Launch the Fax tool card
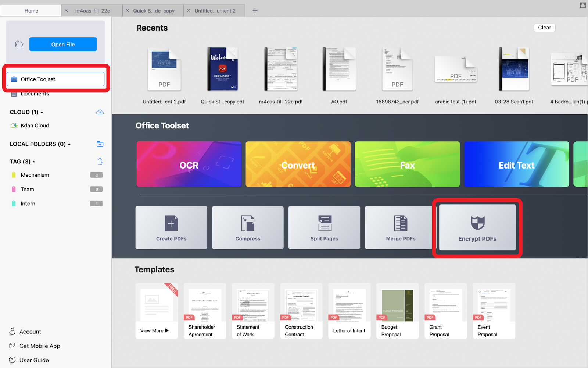Image resolution: width=588 pixels, height=368 pixels. pos(407,164)
